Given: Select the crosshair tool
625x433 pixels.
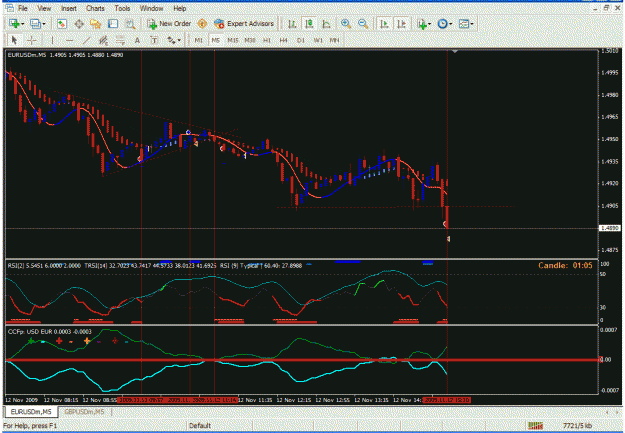Looking at the screenshot, I should (31, 40).
